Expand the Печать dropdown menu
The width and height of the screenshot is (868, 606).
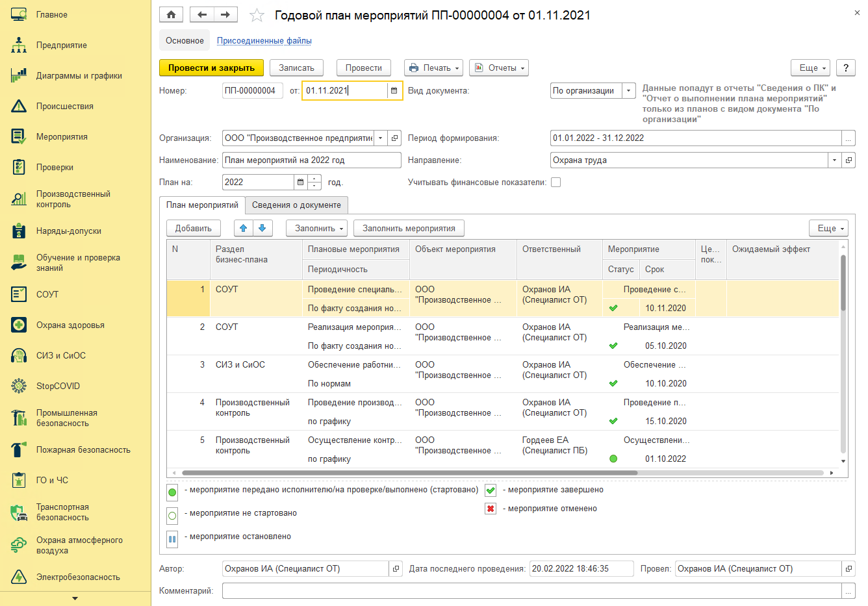(433, 68)
